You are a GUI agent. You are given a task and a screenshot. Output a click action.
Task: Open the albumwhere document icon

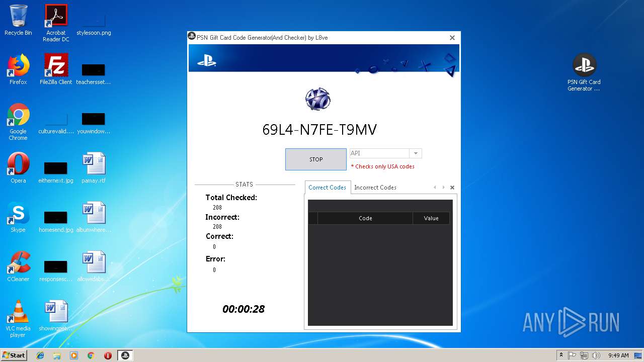pos(94,217)
